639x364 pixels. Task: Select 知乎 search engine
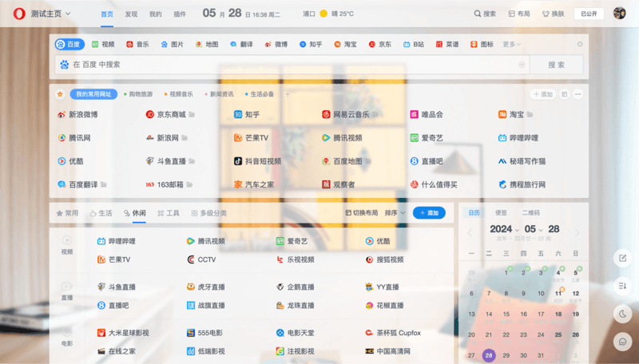coord(311,45)
